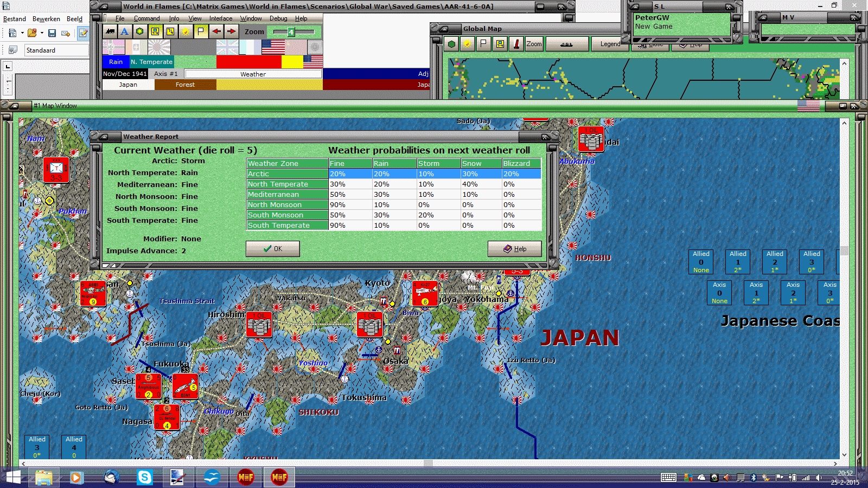Toggle sun weather icon in Global Map toolbar

[467, 44]
